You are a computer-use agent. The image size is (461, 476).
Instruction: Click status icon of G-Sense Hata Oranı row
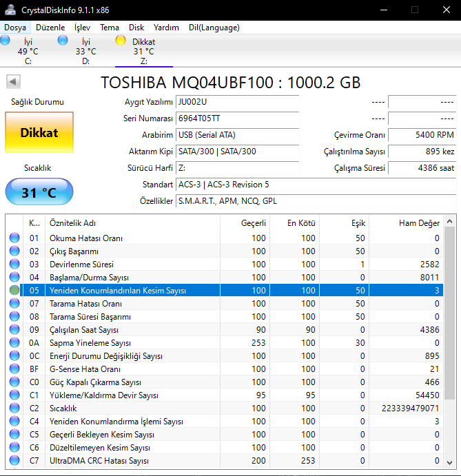[x=14, y=369]
